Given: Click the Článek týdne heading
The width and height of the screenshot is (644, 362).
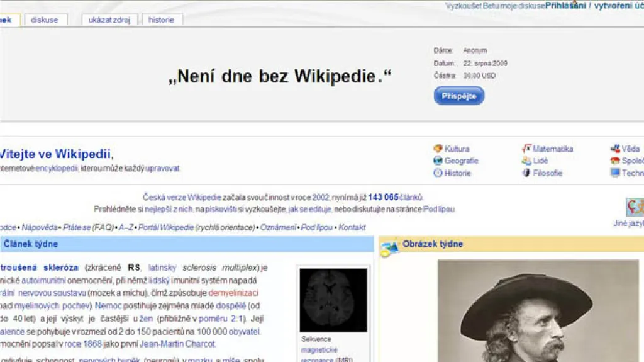Looking at the screenshot, I should pos(31,244).
